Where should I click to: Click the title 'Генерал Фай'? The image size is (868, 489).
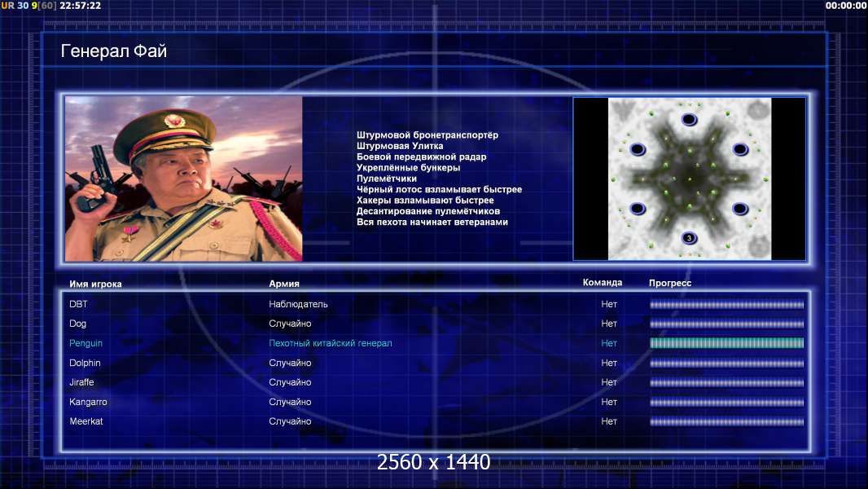(113, 51)
